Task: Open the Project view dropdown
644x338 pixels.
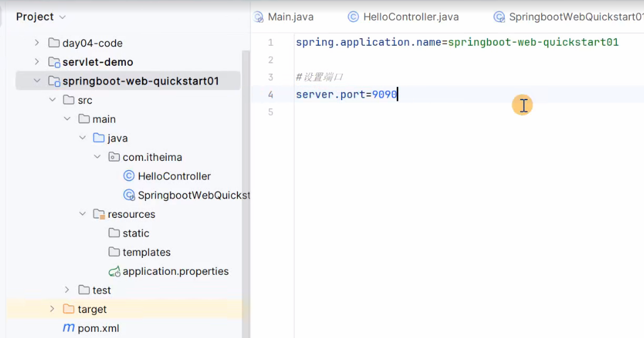Action: pos(63,18)
